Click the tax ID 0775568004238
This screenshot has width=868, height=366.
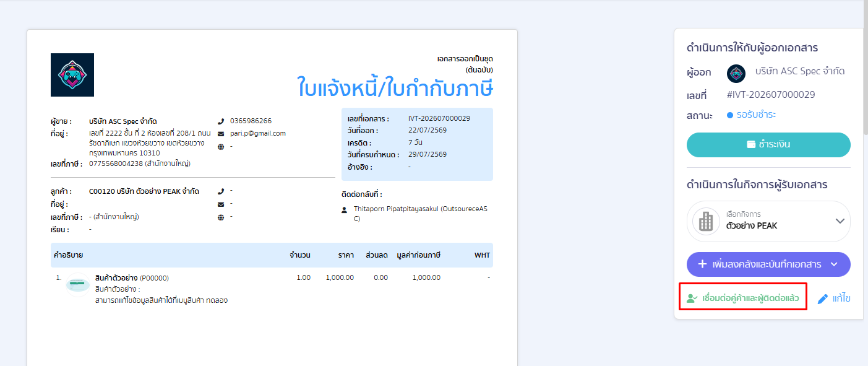116,163
